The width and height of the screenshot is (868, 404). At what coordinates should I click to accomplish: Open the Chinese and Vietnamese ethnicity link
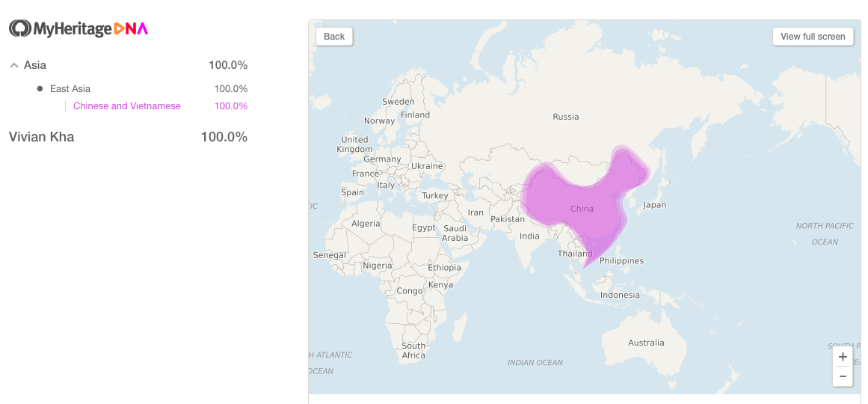[x=127, y=105]
